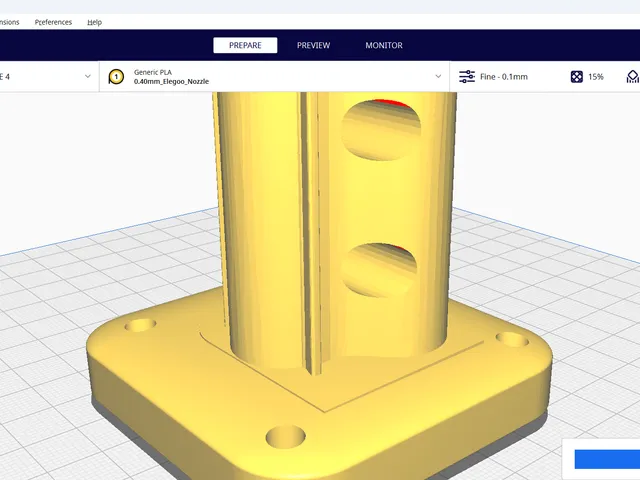Image resolution: width=640 pixels, height=480 pixels.
Task: Click the 15% infill value
Action: click(596, 77)
